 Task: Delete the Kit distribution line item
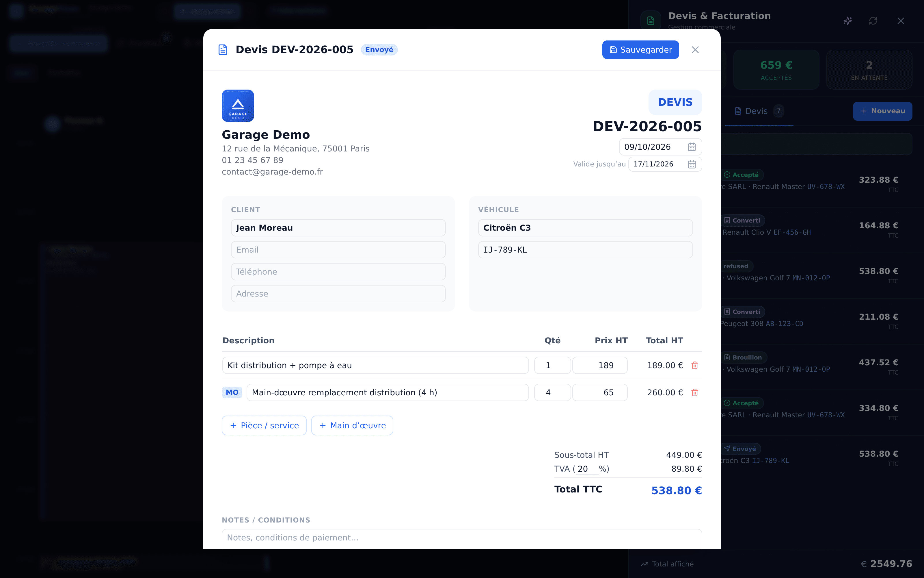tap(694, 366)
